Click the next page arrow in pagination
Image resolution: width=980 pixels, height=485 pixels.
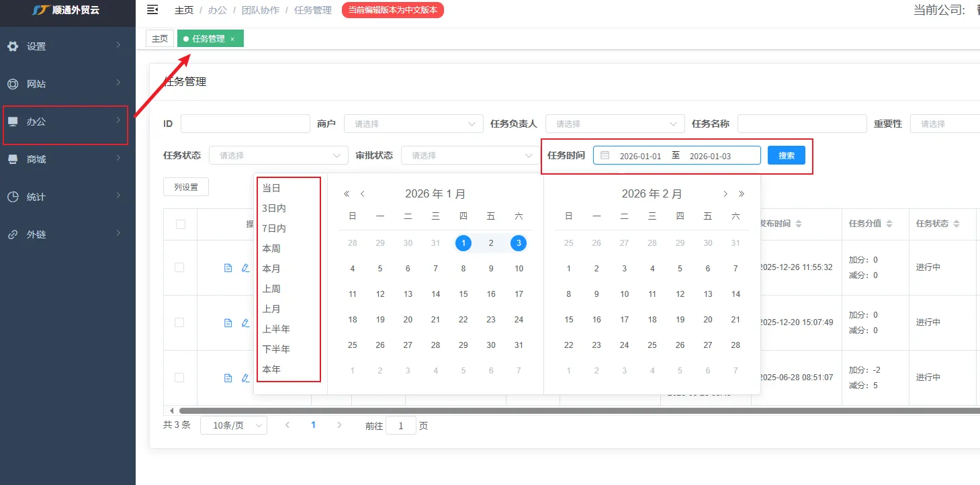339,425
